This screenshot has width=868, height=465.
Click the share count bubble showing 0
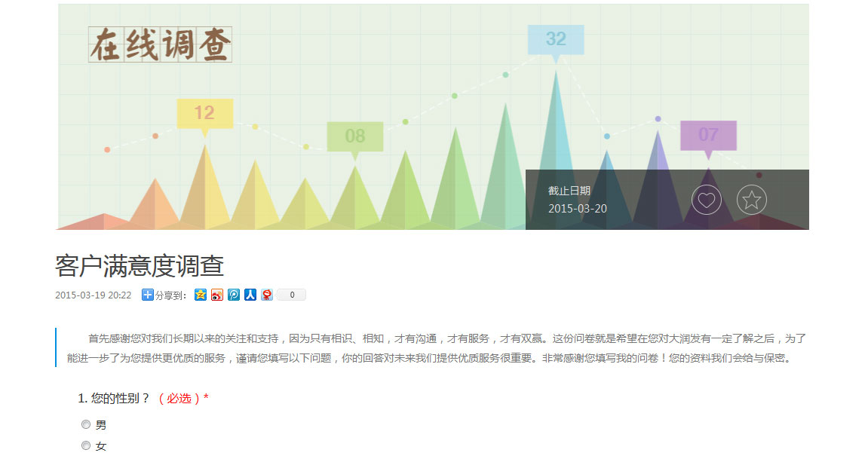point(292,295)
